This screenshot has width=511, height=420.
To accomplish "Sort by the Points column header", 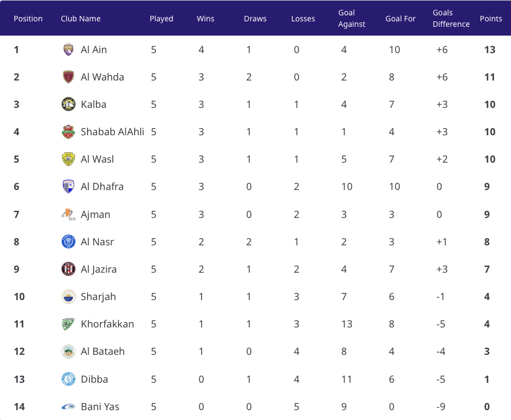I will 491,19.
